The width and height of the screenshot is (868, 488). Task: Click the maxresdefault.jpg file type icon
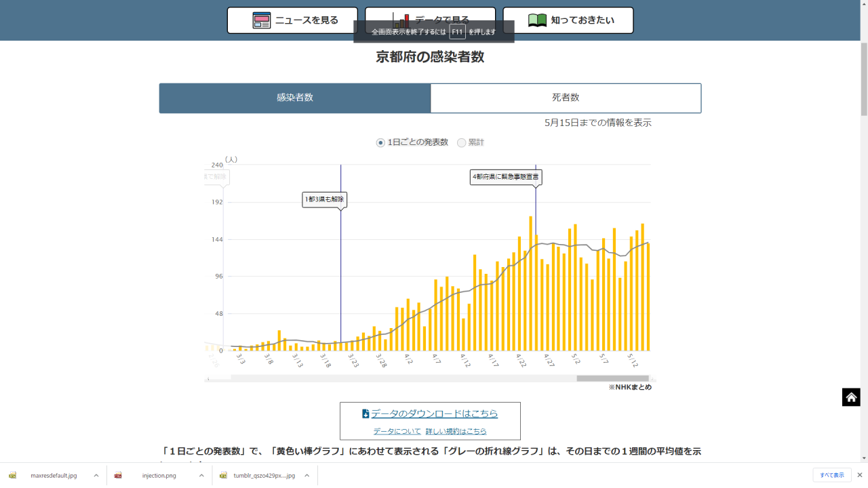click(13, 475)
